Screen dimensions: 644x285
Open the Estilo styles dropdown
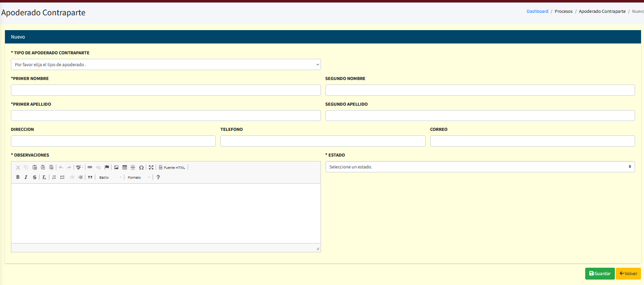click(110, 177)
